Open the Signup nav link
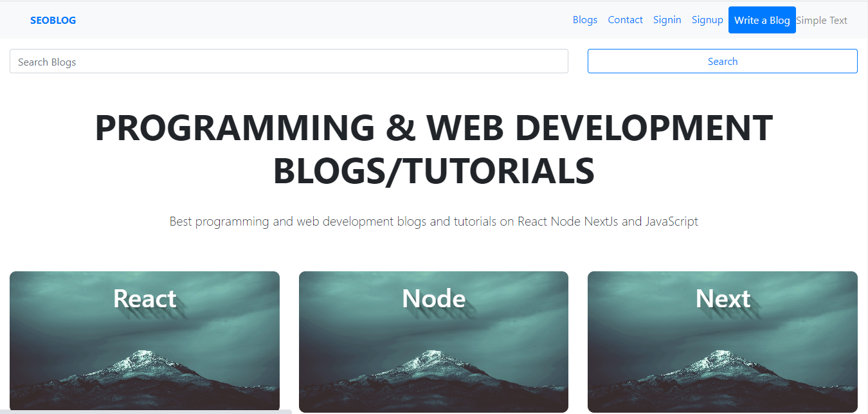Image resolution: width=868 pixels, height=414 pixels. (x=707, y=20)
